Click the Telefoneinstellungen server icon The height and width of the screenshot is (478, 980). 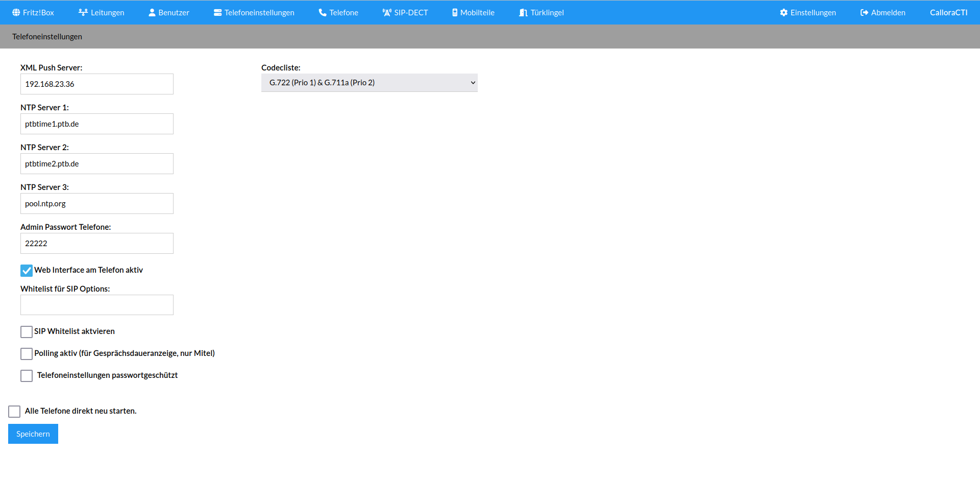(217, 12)
